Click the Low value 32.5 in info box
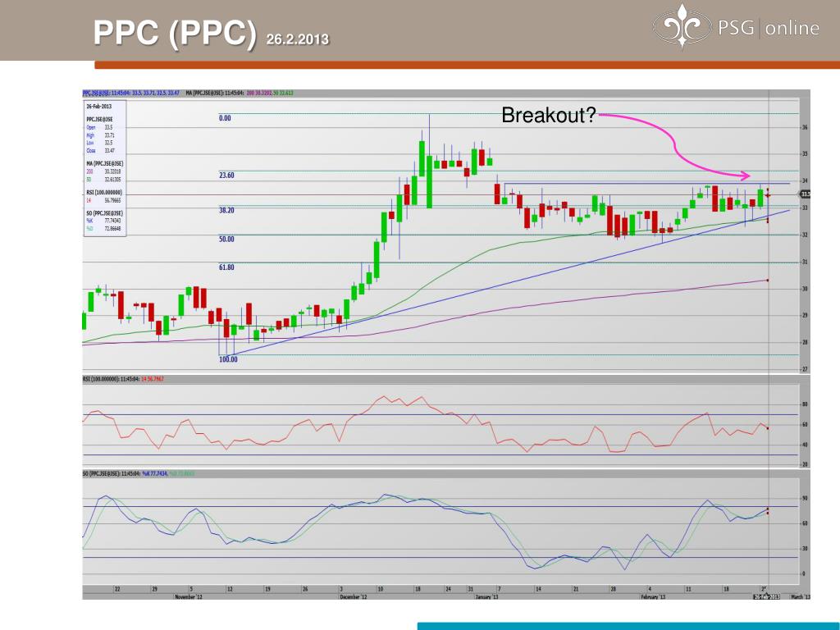 (x=109, y=143)
